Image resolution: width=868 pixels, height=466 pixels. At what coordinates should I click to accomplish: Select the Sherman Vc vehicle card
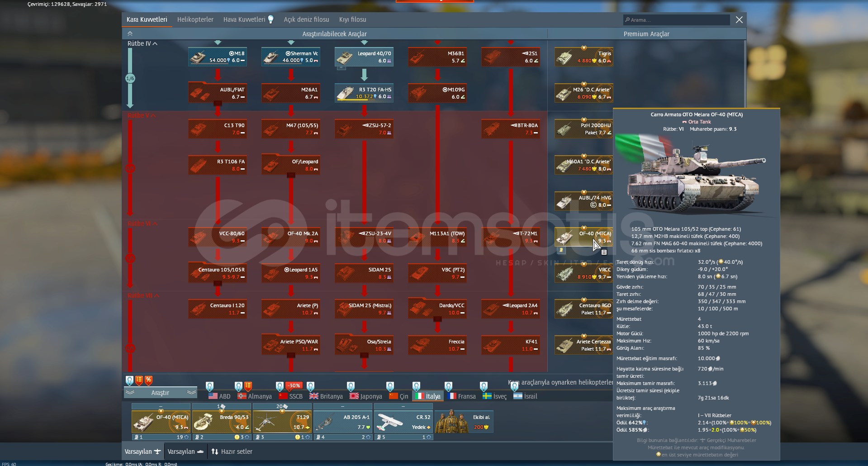[291, 57]
